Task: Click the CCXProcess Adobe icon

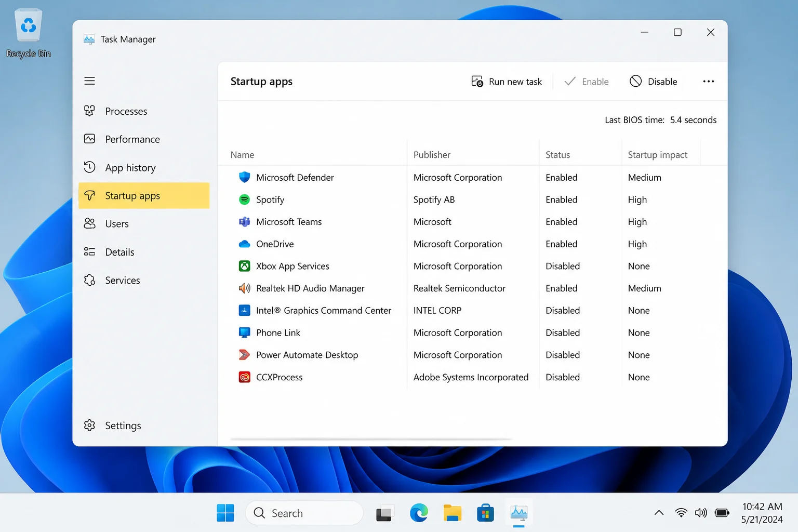Action: tap(244, 377)
